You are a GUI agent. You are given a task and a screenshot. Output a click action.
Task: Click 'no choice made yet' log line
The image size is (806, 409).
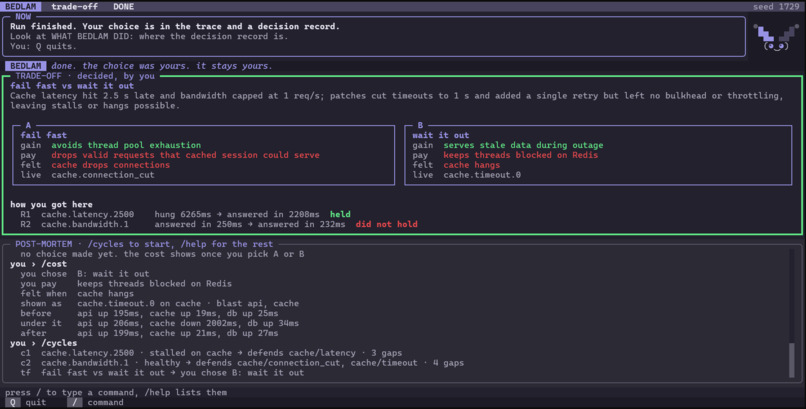[x=162, y=254]
